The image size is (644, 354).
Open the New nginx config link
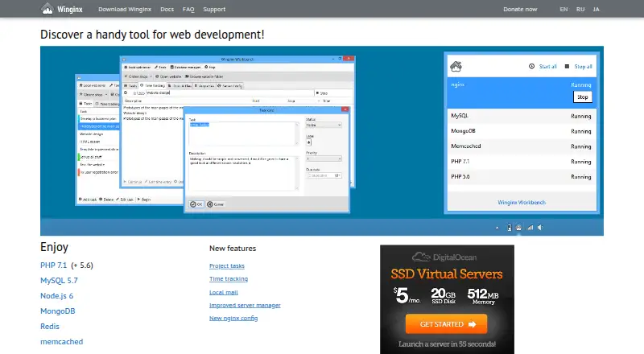[233, 318]
